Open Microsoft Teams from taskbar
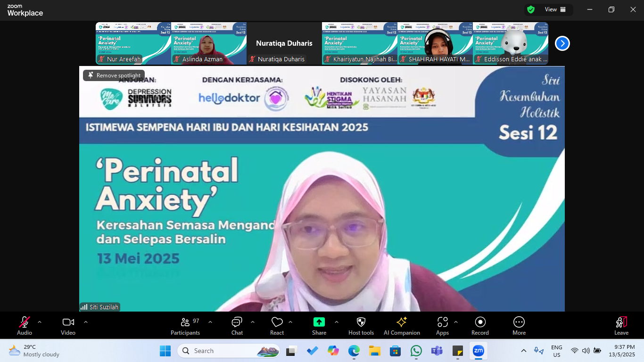This screenshot has height=362, width=644. 437,351
